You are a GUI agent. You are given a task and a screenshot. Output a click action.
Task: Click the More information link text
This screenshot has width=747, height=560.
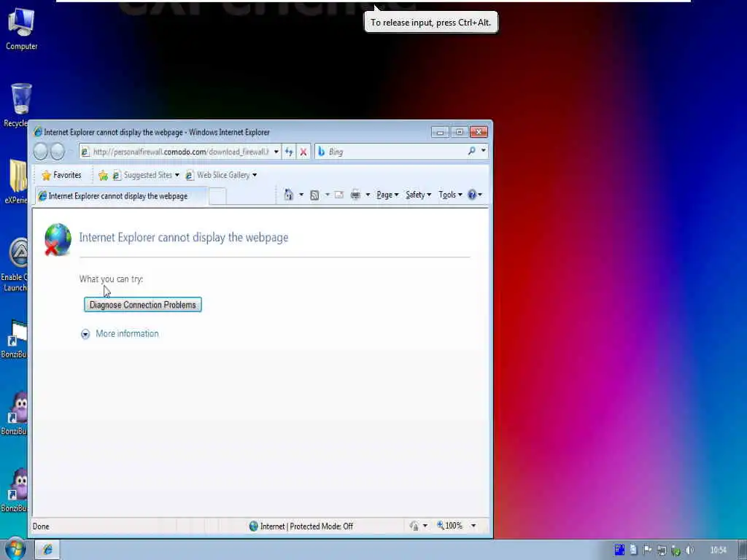click(127, 334)
